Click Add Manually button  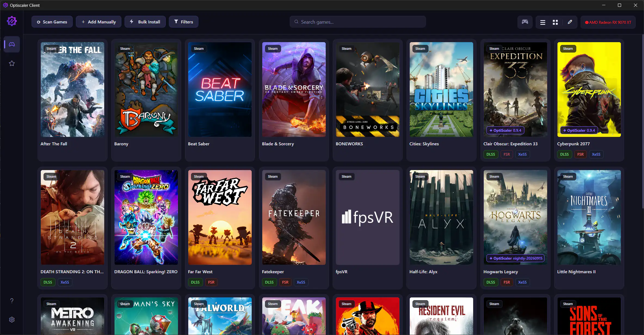[x=99, y=22]
